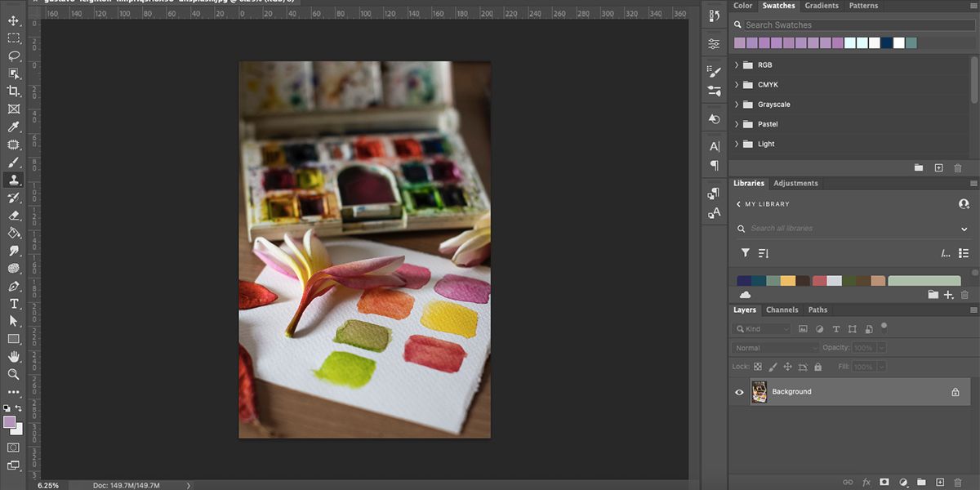Image resolution: width=980 pixels, height=490 pixels.
Task: Expand the Pastel swatch group
Action: [737, 124]
